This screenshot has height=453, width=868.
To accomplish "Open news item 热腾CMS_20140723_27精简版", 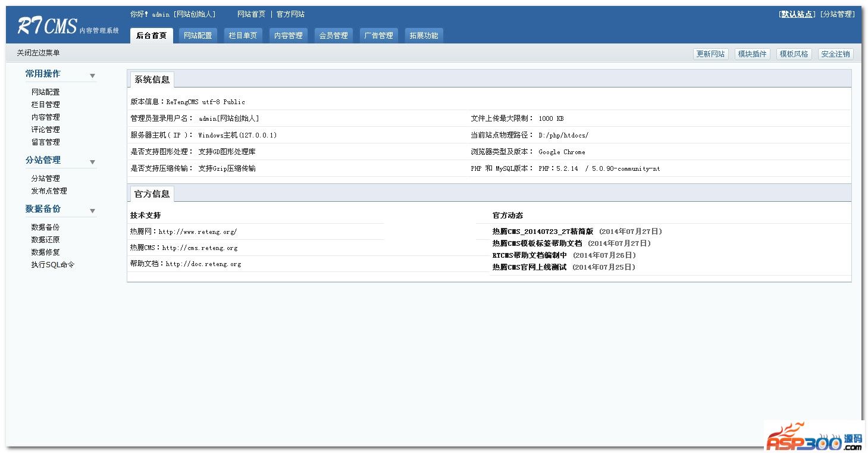I will (543, 232).
